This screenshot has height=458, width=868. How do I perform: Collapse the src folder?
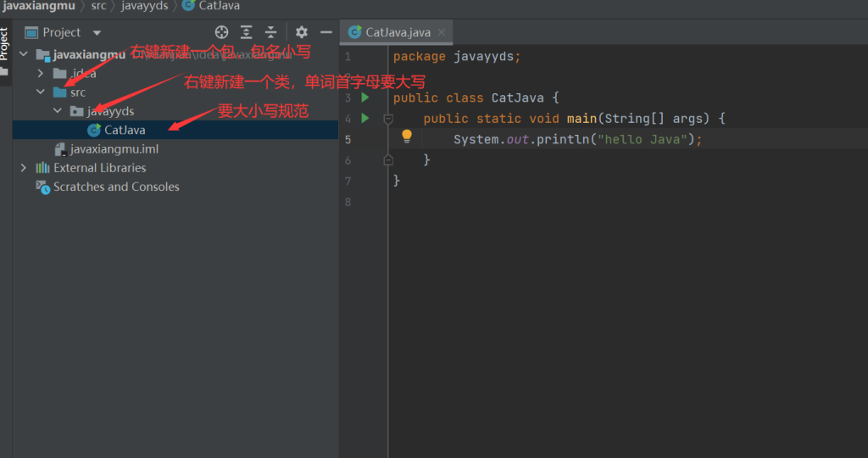[x=40, y=92]
